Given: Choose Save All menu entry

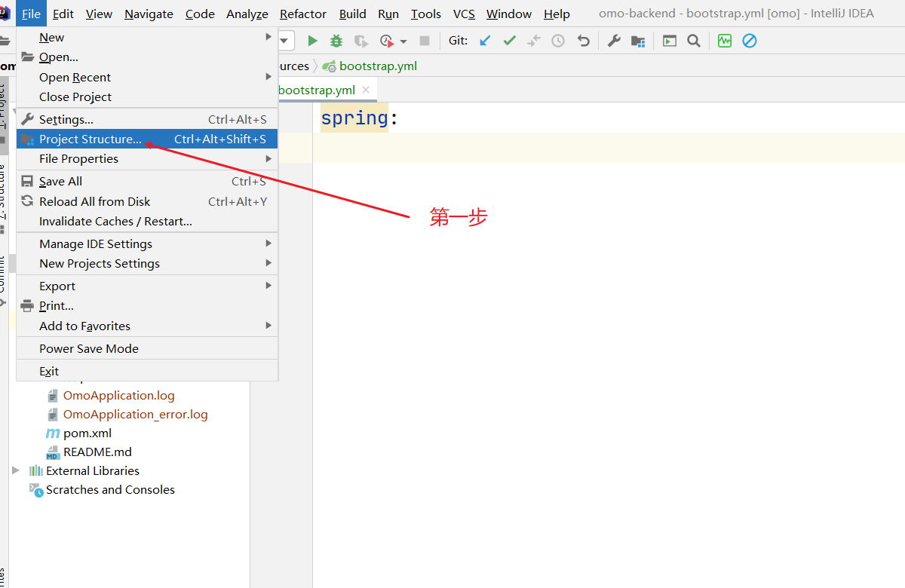Looking at the screenshot, I should (x=147, y=181).
